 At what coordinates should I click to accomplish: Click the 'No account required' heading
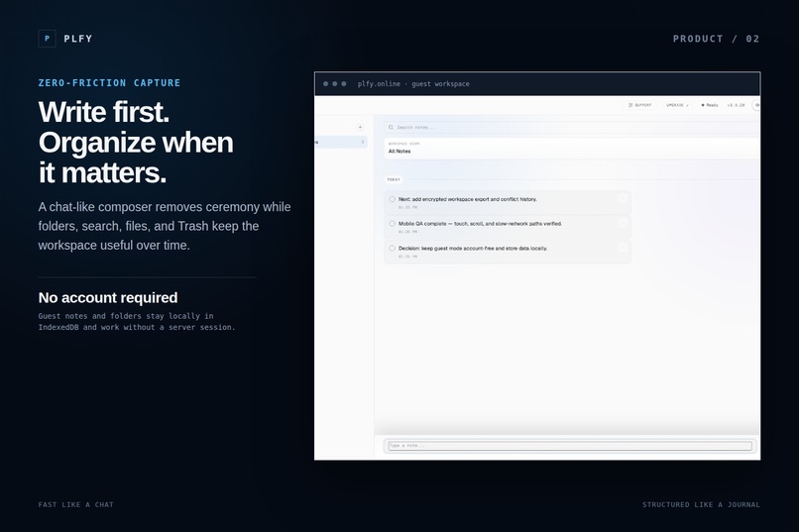pos(108,298)
